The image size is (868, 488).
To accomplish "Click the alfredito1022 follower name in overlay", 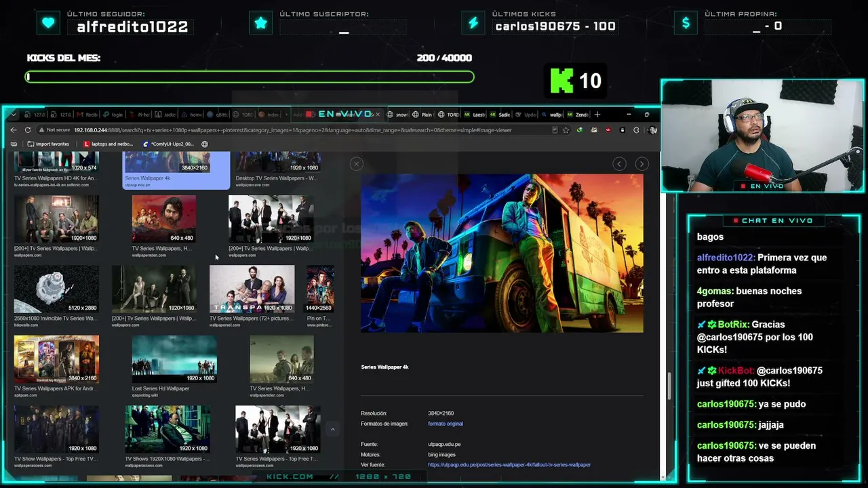I will point(132,27).
